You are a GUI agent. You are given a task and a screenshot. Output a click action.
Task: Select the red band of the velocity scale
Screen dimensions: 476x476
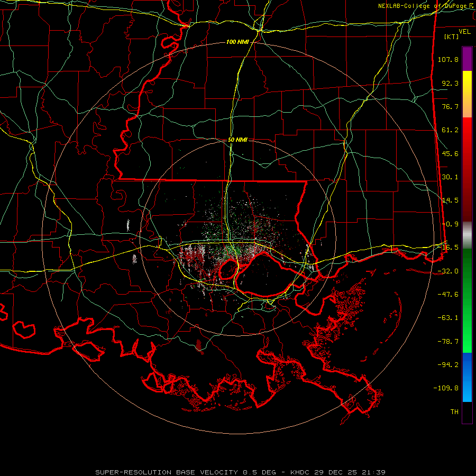(x=467, y=169)
